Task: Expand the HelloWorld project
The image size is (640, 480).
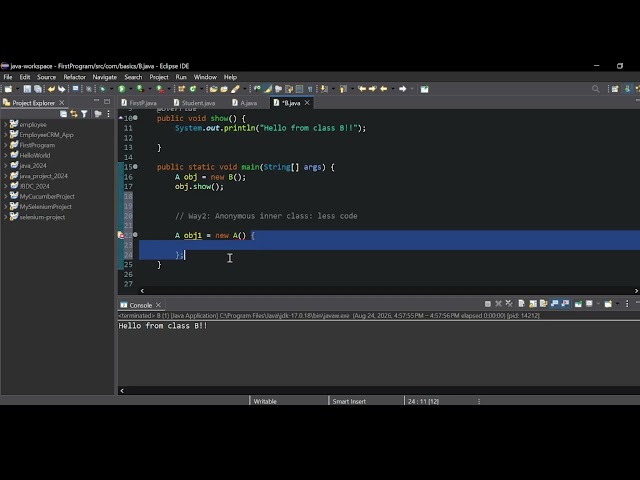Action: point(6,155)
